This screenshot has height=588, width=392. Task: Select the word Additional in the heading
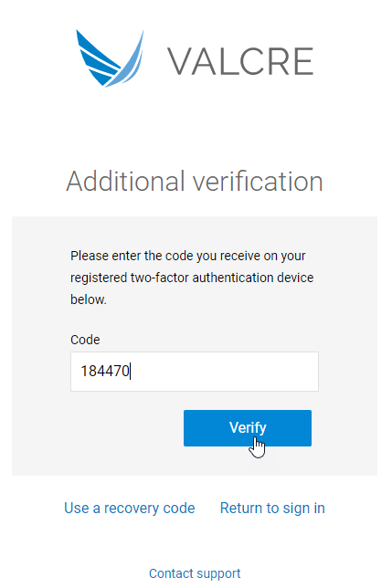point(126,182)
